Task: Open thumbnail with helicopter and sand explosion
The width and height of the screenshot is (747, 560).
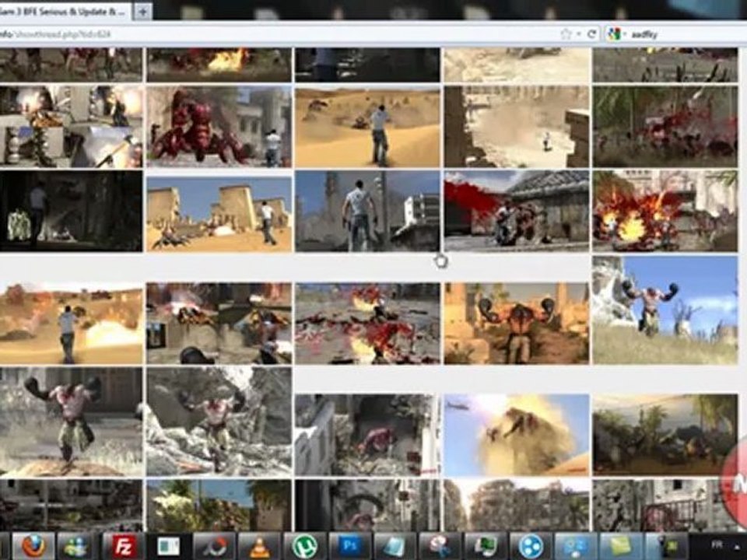Action: click(x=517, y=435)
